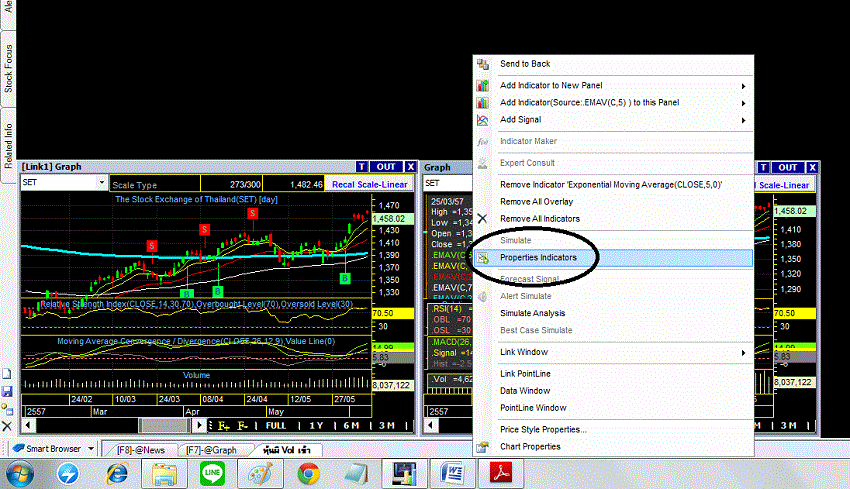Set Link1 Graph range to 3M
850x489 pixels.
387,426
